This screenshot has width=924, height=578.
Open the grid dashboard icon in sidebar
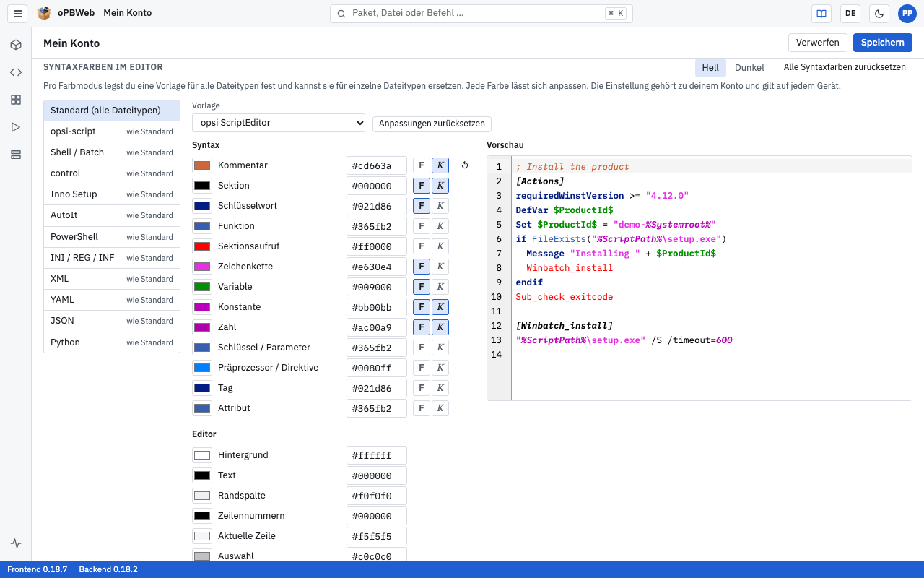coord(16,100)
